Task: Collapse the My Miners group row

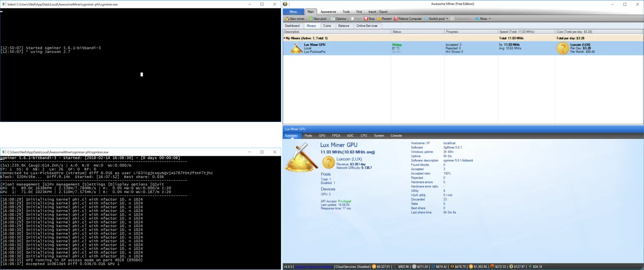Action: (284, 38)
